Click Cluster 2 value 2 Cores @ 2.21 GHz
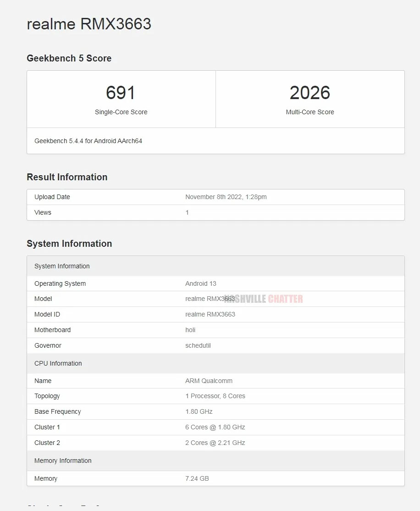 215,443
